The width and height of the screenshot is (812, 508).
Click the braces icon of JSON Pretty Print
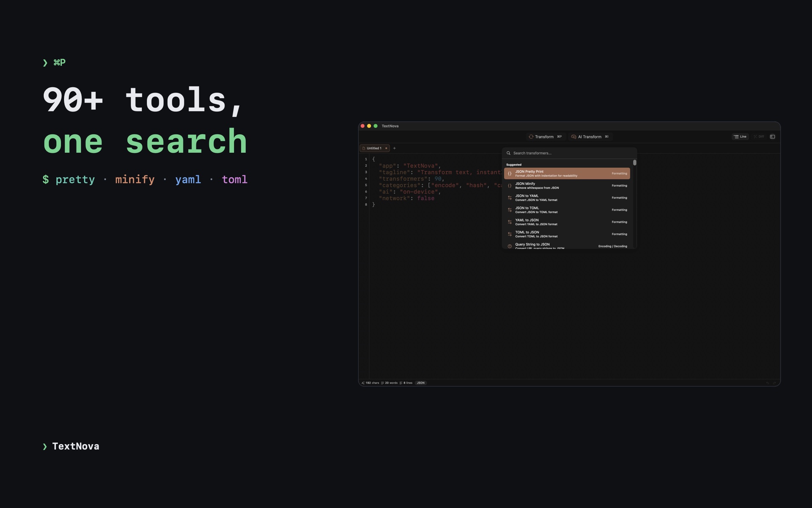(510, 174)
